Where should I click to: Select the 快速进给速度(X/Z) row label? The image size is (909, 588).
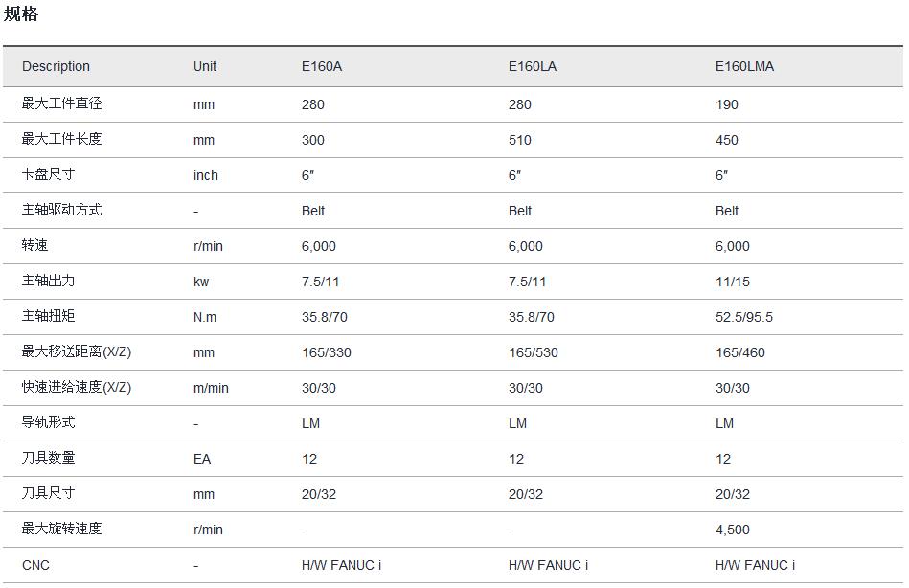tap(77, 387)
